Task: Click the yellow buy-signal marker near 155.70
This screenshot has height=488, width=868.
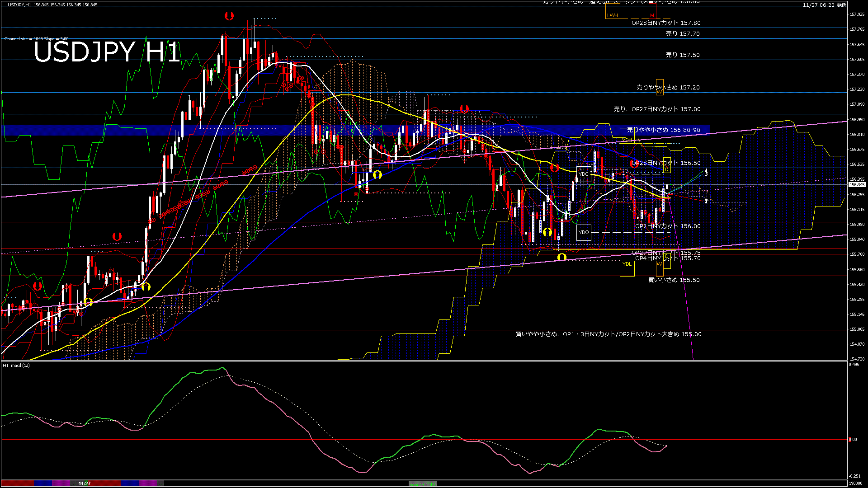Action: pyautogui.click(x=562, y=256)
